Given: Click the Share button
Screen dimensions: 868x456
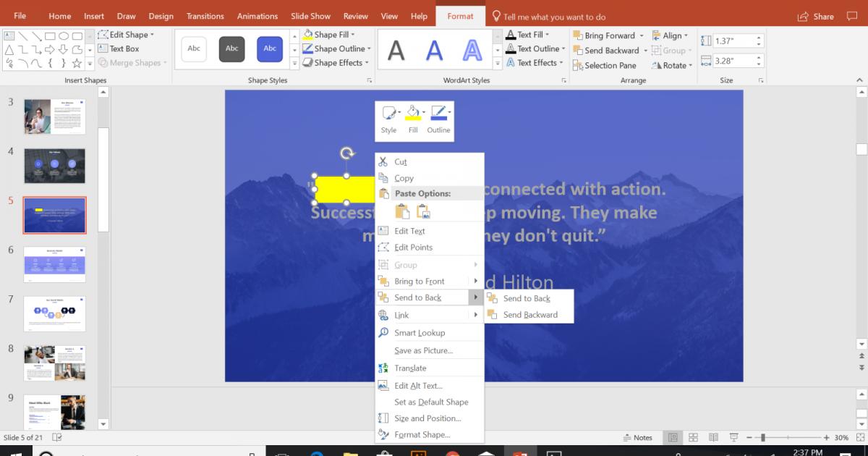Looking at the screenshot, I should coord(816,16).
